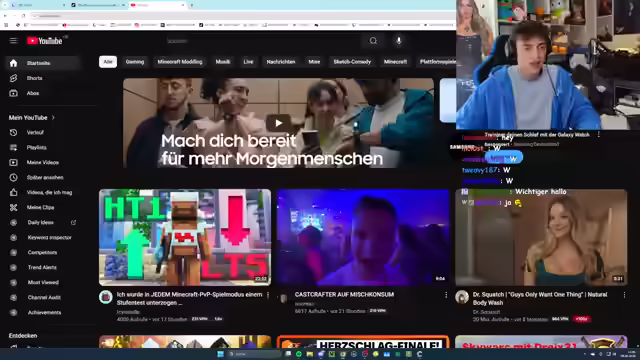Open the HERZSCHLAG-FINALE video thumbnail
The height and width of the screenshot is (360, 640).
363,342
